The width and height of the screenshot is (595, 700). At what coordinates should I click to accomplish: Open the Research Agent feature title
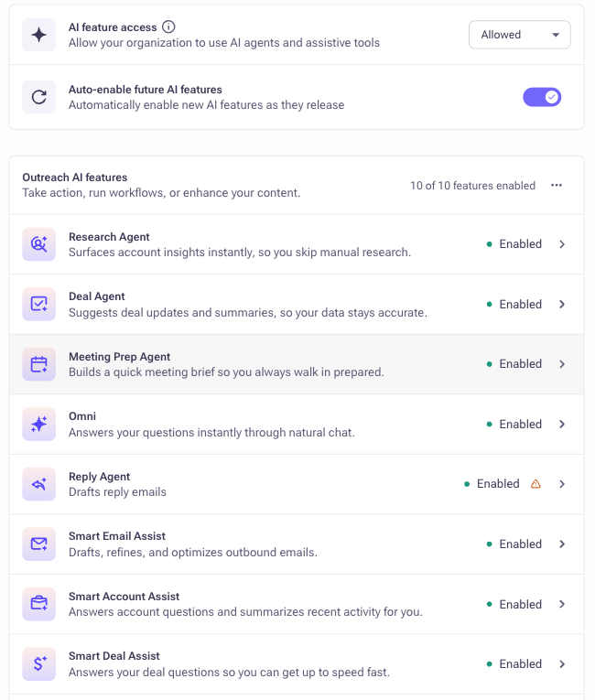click(x=109, y=237)
